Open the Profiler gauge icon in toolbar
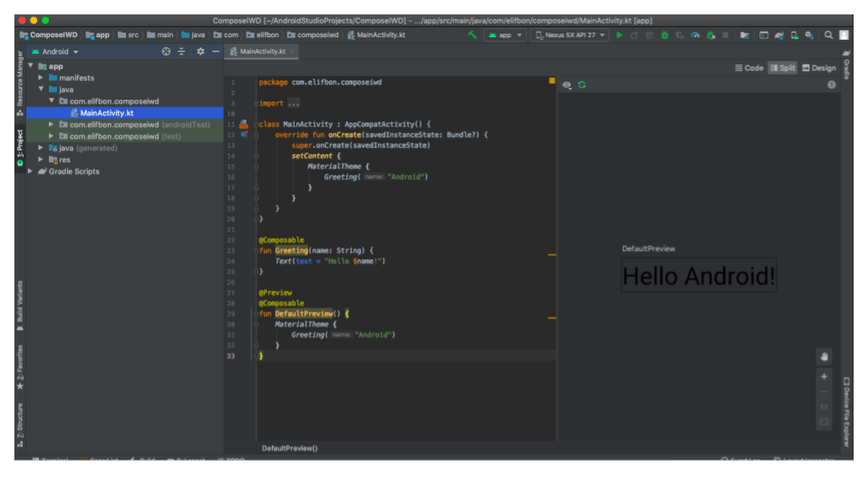Image resolution: width=868 pixels, height=483 pixels. pyautogui.click(x=695, y=35)
